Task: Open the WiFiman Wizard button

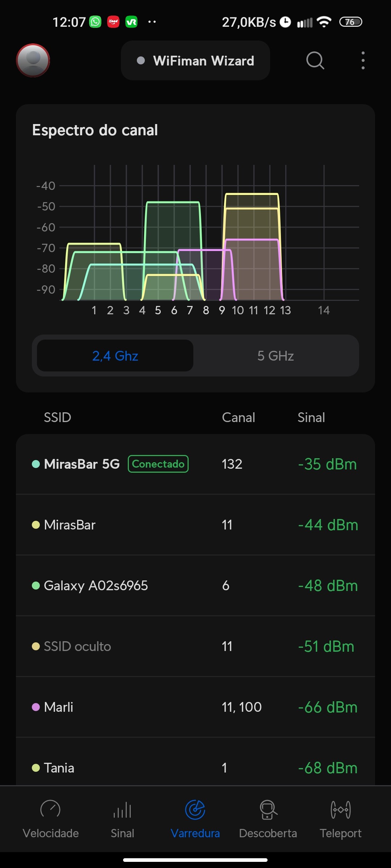Action: point(195,61)
